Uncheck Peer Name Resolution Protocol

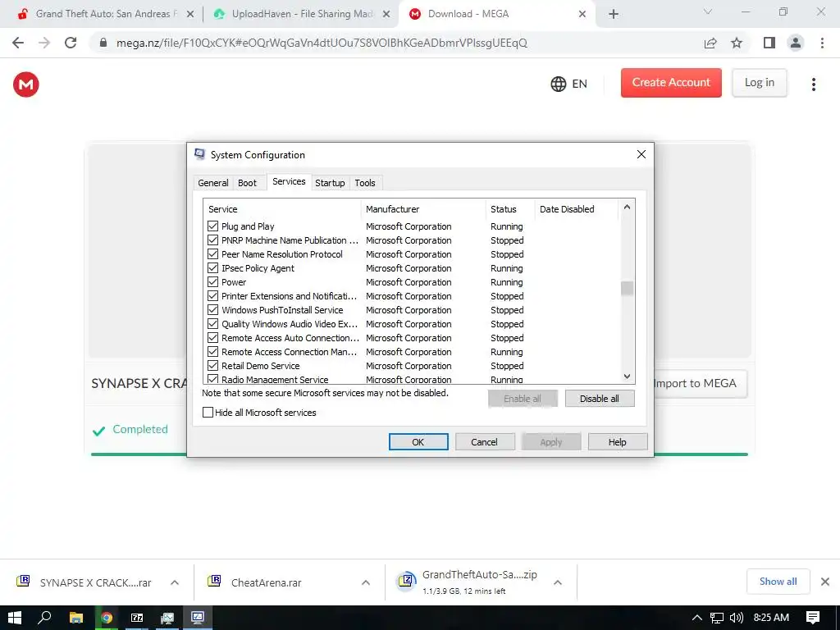coord(212,254)
